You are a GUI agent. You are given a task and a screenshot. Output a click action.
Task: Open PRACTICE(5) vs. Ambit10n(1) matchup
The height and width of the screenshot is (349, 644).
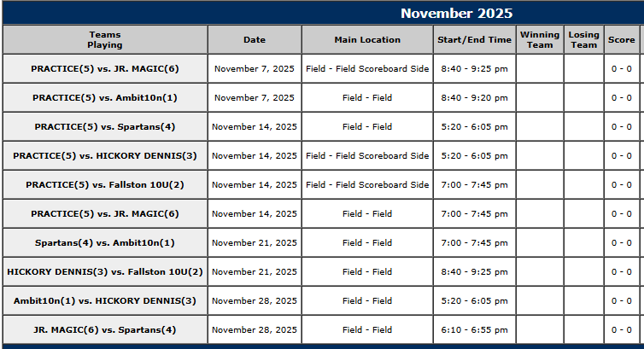[x=105, y=97]
